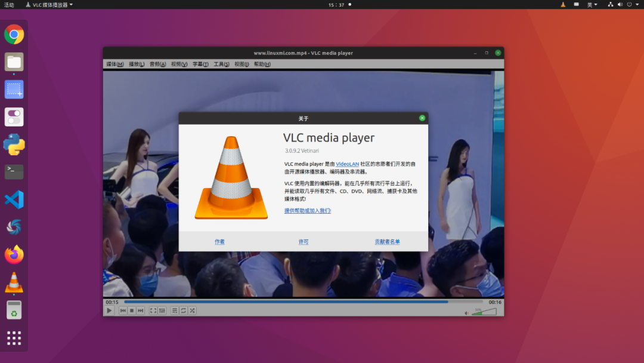
Task: Click VLC tray icon in top bar
Action: pos(563,5)
